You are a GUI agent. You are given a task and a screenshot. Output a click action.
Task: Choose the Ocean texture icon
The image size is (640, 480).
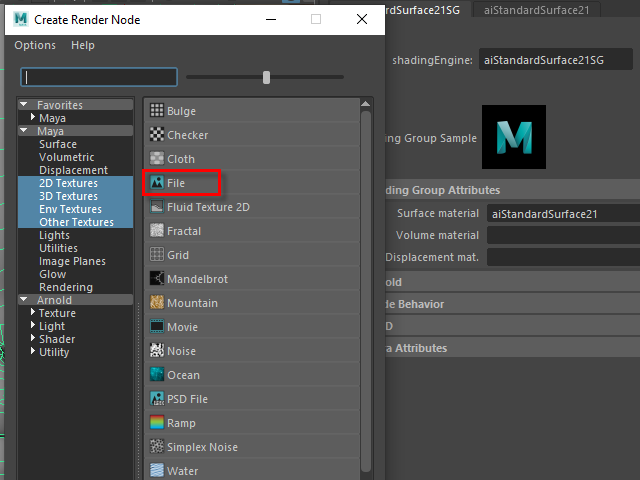[157, 375]
